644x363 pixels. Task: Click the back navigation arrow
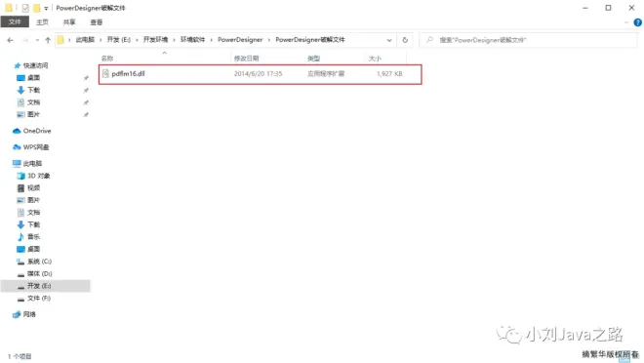point(11,40)
